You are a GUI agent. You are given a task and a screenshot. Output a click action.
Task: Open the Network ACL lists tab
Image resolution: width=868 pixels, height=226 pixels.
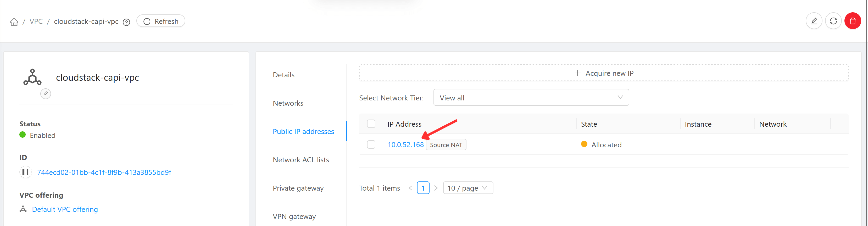pyautogui.click(x=301, y=160)
